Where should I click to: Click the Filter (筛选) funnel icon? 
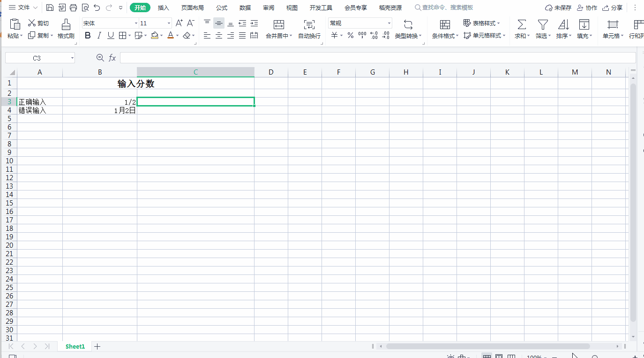(x=543, y=24)
